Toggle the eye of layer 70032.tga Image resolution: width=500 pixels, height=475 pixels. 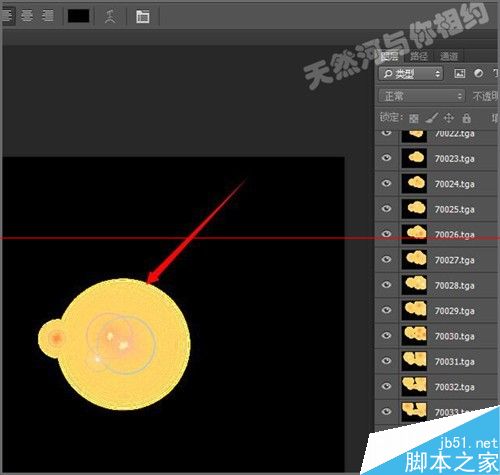click(x=386, y=386)
